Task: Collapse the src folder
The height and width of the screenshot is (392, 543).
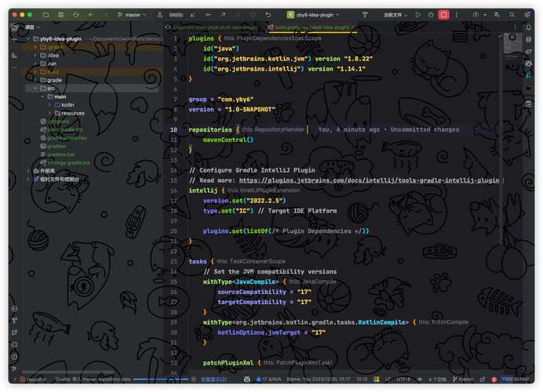Action: 35,89
